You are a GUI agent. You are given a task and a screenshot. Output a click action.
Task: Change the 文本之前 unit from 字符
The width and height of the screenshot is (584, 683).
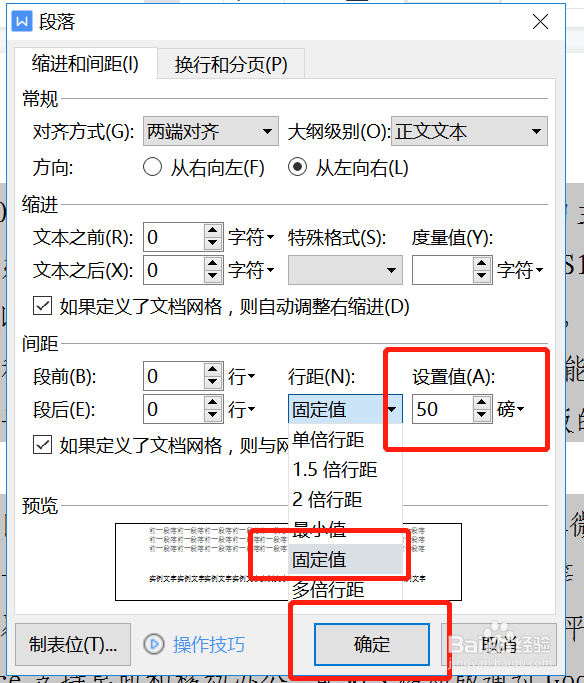coord(251,237)
